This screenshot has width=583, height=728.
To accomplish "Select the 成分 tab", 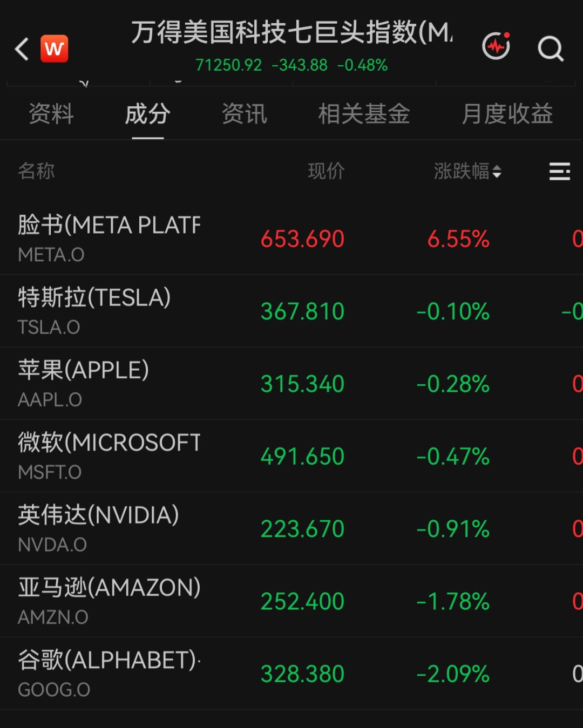I will [147, 114].
